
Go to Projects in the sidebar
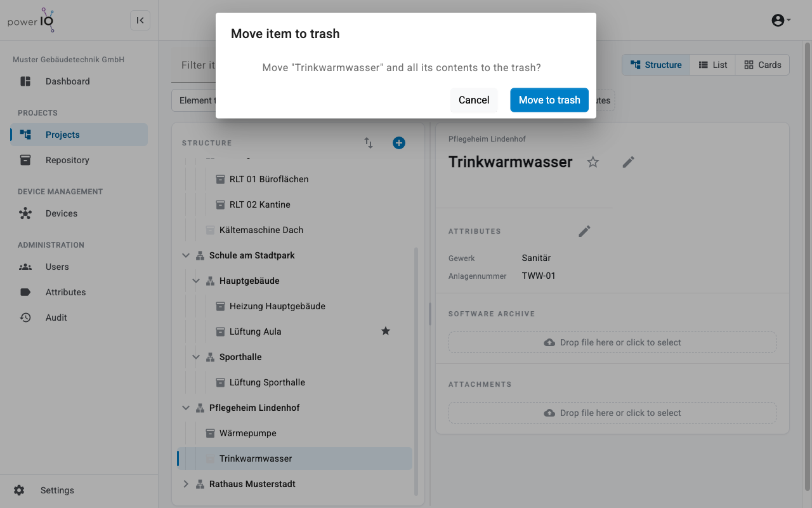click(79, 135)
